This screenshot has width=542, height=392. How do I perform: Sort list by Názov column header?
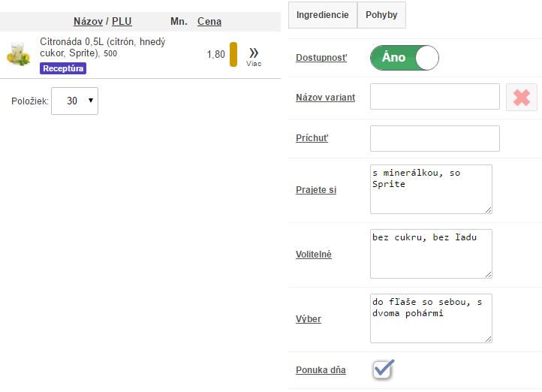[x=88, y=22]
